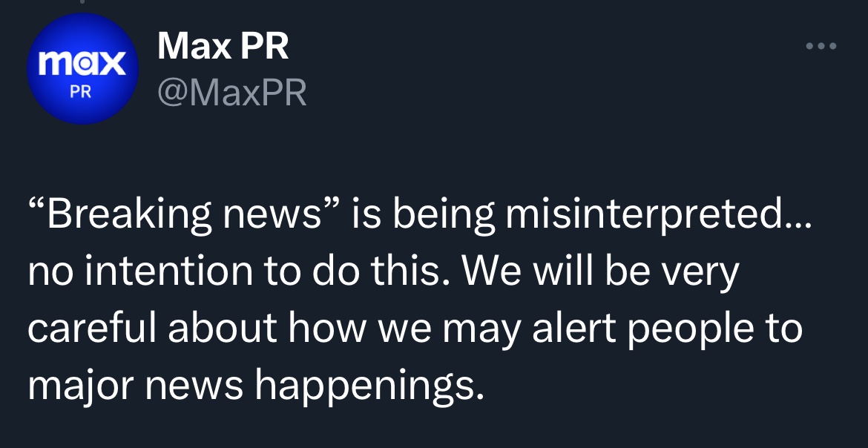This screenshot has height=448, width=868.
Task: Open the three-dot more options menu
Action: point(821,47)
